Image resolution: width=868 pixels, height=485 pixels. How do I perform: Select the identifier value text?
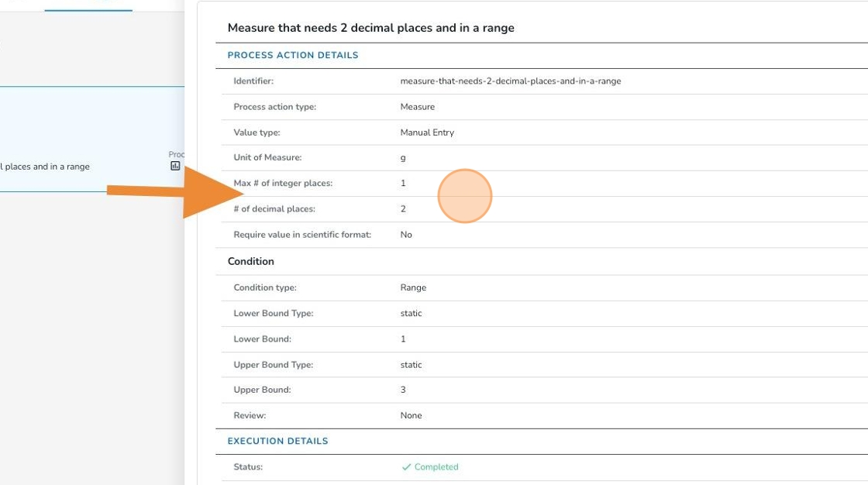click(x=510, y=81)
